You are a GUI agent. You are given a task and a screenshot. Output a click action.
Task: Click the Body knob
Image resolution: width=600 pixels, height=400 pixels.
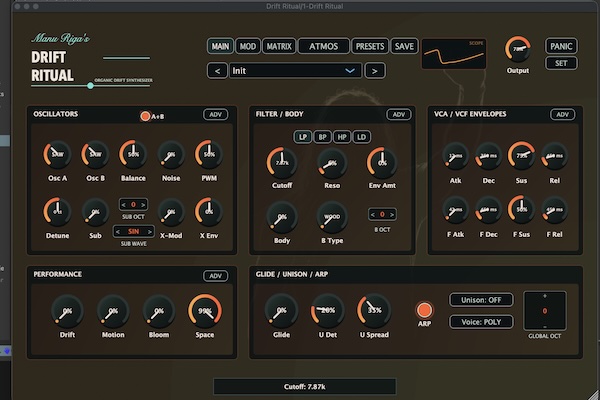tap(282, 217)
